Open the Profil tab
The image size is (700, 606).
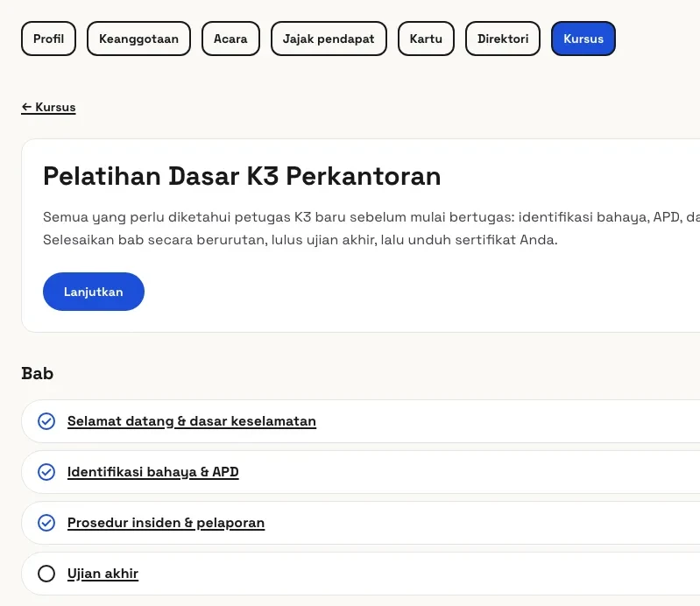pyautogui.click(x=49, y=39)
